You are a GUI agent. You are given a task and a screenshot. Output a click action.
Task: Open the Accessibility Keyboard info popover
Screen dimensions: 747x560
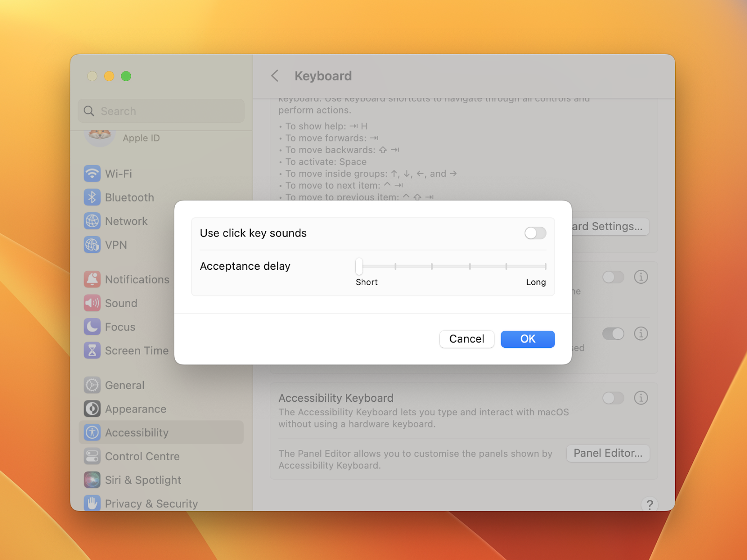[641, 398]
